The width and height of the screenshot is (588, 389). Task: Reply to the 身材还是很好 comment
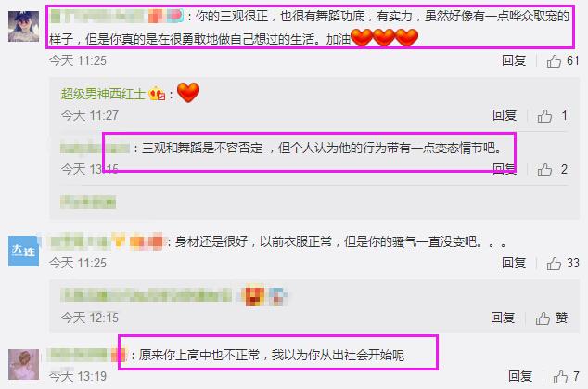(514, 263)
